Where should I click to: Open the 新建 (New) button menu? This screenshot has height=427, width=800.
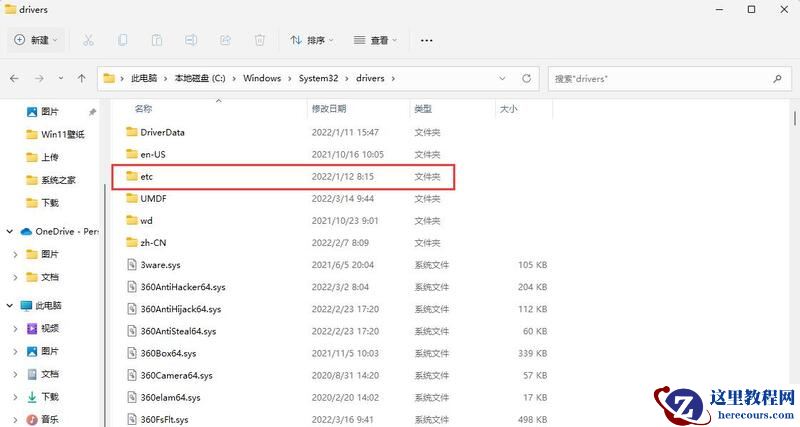pyautogui.click(x=36, y=40)
